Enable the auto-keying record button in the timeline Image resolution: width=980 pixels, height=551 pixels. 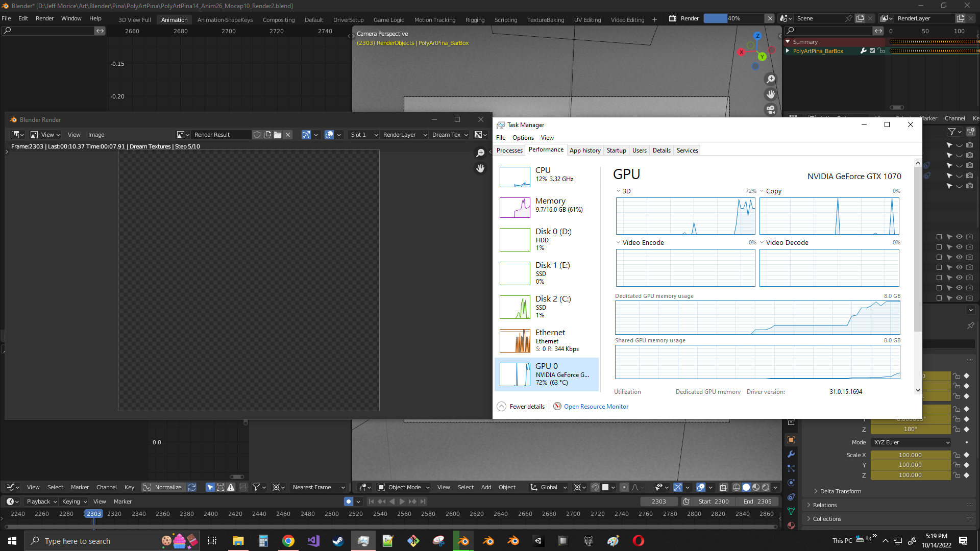pos(348,502)
